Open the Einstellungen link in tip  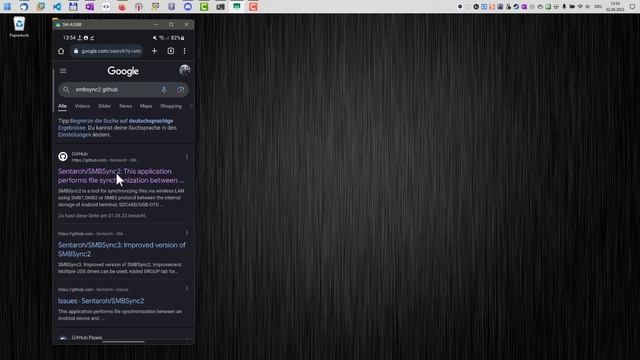[x=74, y=135]
